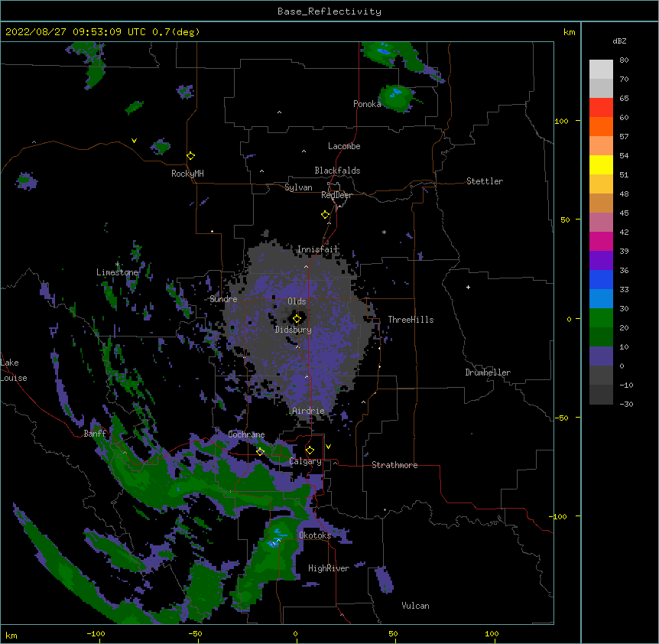Click the white plus marker west of Drumheller area
Image resolution: width=659 pixels, height=644 pixels.
(468, 287)
